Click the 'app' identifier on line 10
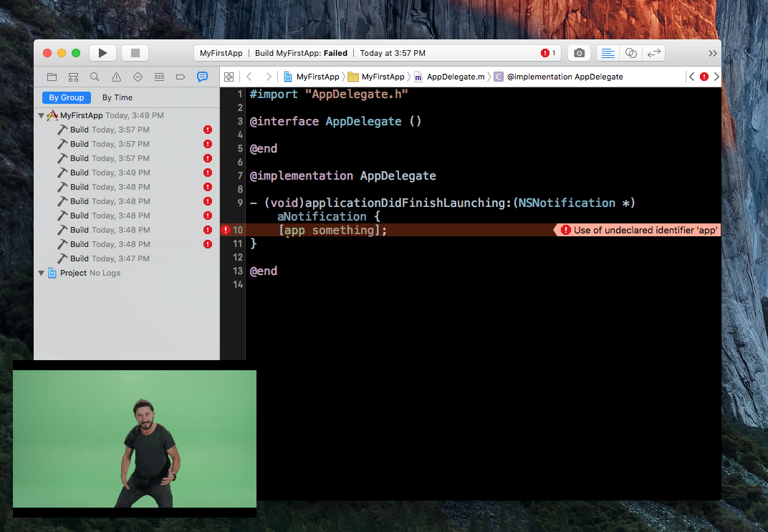Screen dimensions: 768x532 [x=294, y=230]
